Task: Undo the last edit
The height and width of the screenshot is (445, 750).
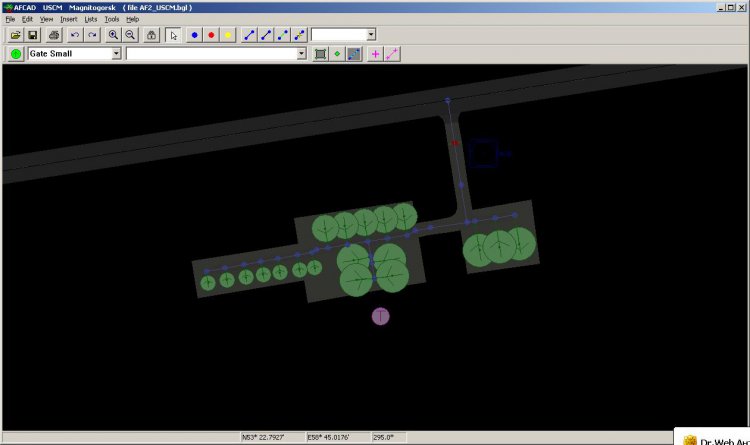Action: (x=75, y=35)
